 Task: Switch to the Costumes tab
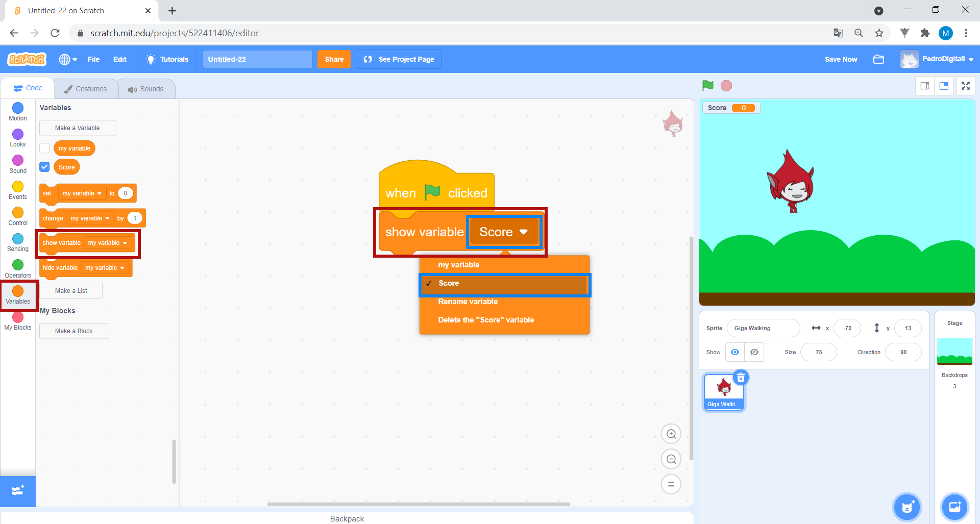tap(85, 89)
